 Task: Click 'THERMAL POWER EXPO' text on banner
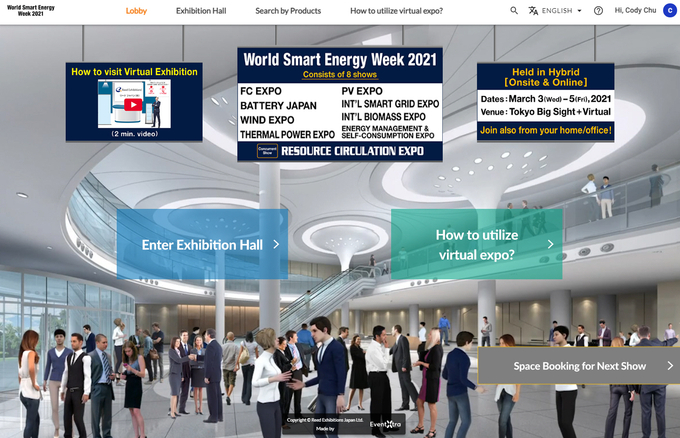pyautogui.click(x=288, y=135)
